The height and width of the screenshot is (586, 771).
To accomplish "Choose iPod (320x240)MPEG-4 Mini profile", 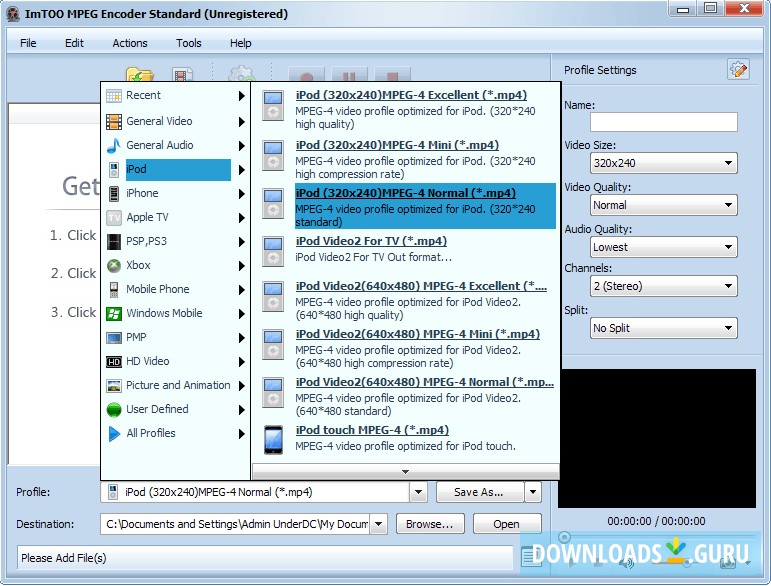I will tap(397, 146).
